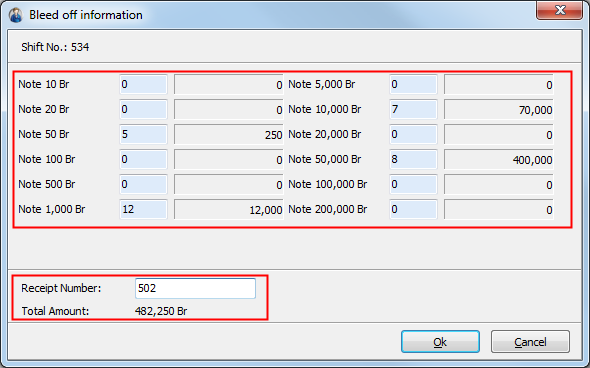The height and width of the screenshot is (368, 590).
Task: Select the Note 20 Br count field
Action: pos(143,109)
